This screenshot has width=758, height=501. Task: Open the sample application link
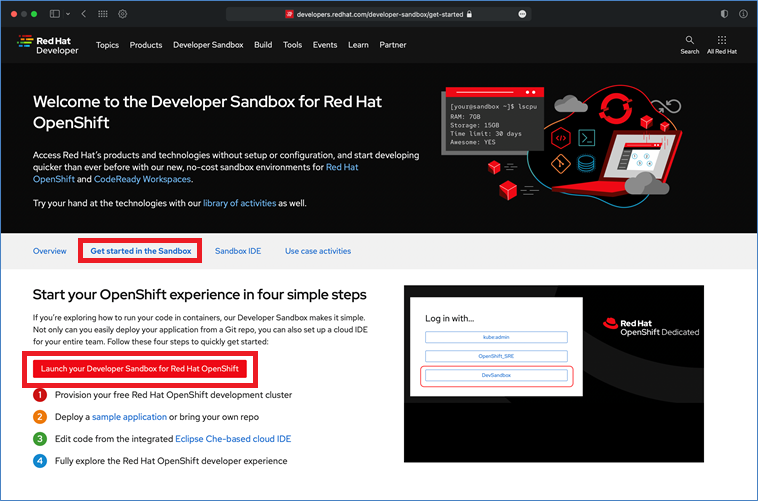[x=129, y=417]
